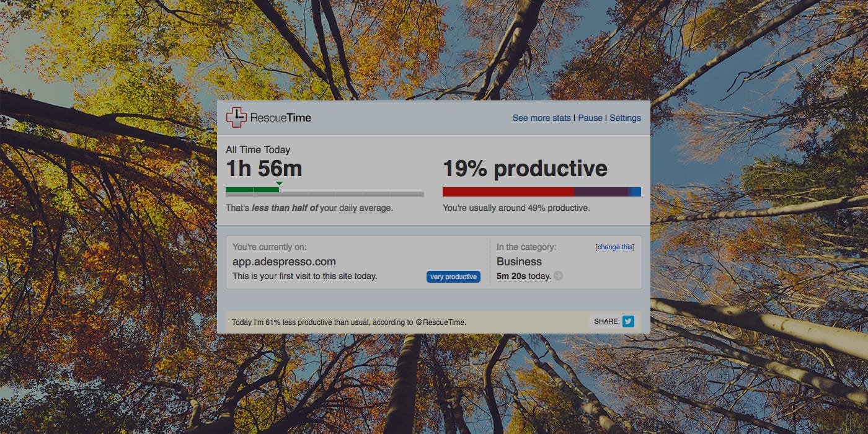
Task: Click the very productive badge
Action: pyautogui.click(x=453, y=277)
